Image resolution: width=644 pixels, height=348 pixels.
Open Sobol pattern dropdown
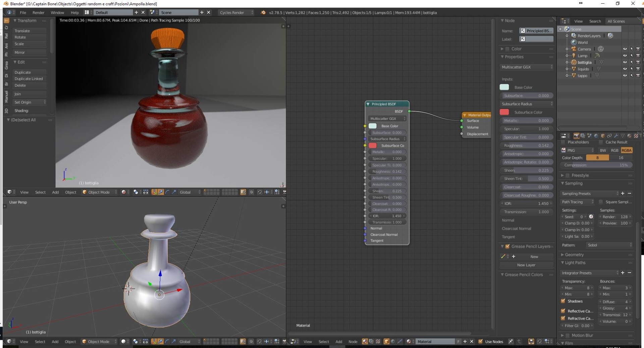[609, 245]
